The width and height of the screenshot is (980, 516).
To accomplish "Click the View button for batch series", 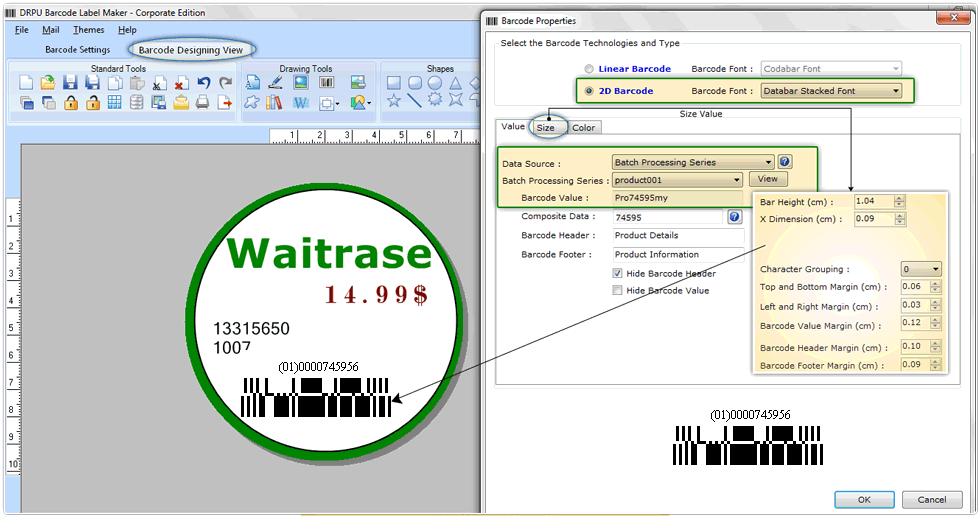I will [x=768, y=179].
